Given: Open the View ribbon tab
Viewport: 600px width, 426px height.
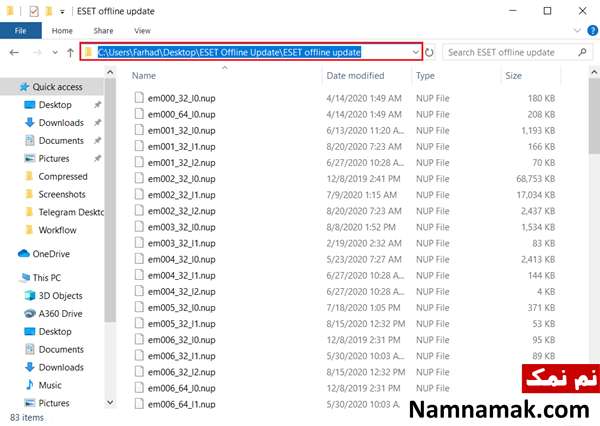Looking at the screenshot, I should pos(142,31).
